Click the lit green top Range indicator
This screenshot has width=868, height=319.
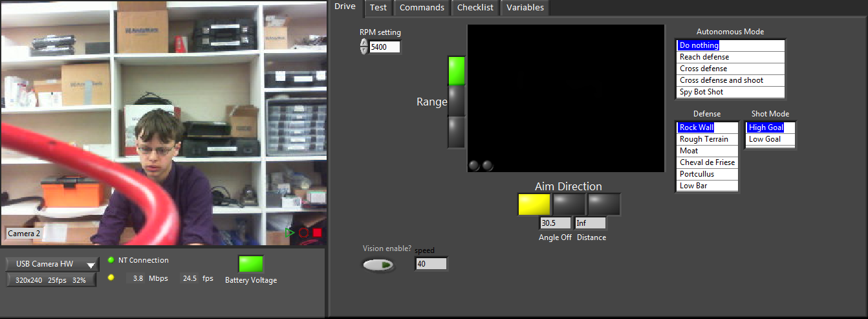457,71
